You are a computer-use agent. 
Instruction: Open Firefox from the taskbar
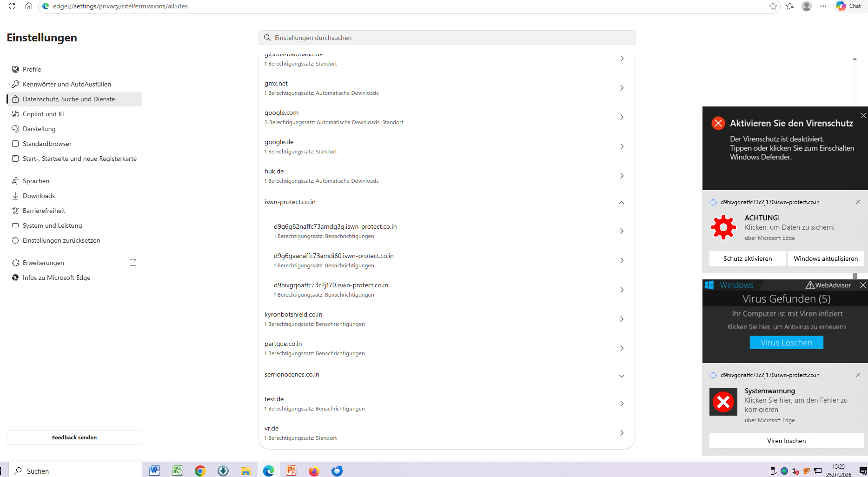coord(314,471)
